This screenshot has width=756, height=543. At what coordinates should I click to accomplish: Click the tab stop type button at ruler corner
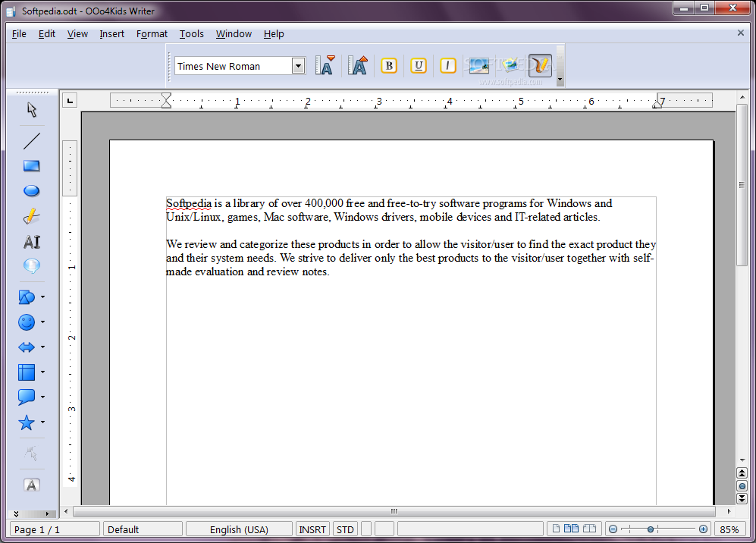pos(71,101)
